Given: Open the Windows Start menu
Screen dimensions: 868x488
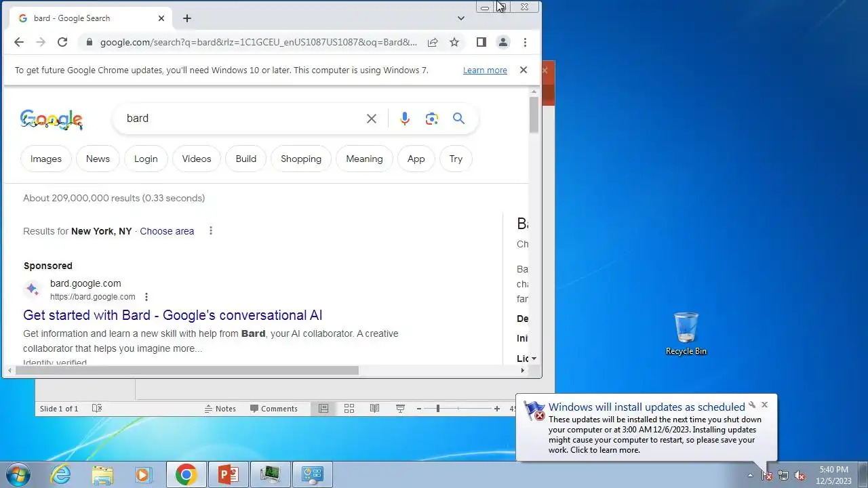Looking at the screenshot, I should click(x=18, y=474).
